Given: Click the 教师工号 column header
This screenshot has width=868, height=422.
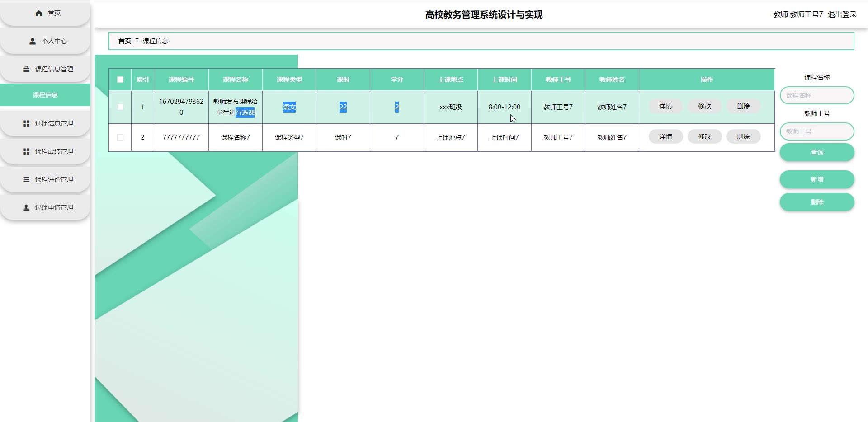Looking at the screenshot, I should click(x=558, y=80).
